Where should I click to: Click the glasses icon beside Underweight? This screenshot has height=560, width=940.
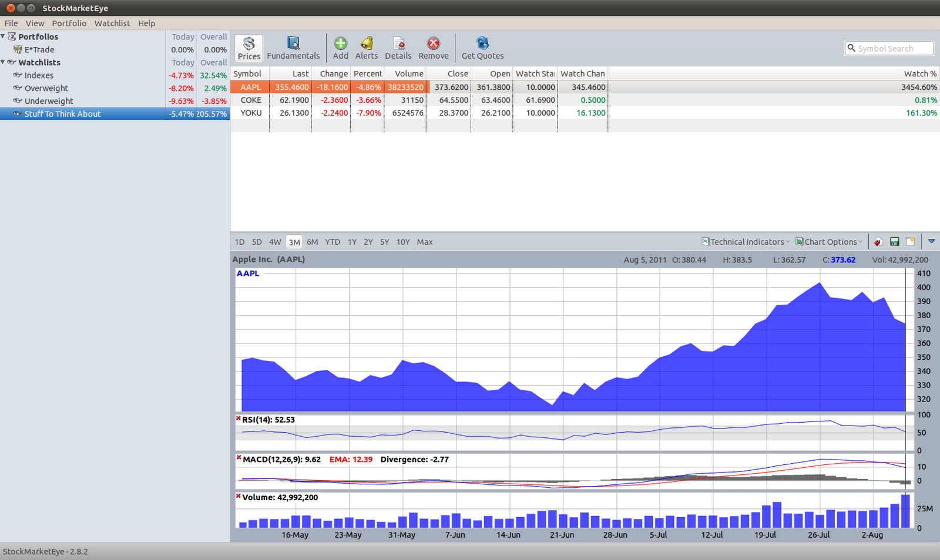click(18, 101)
